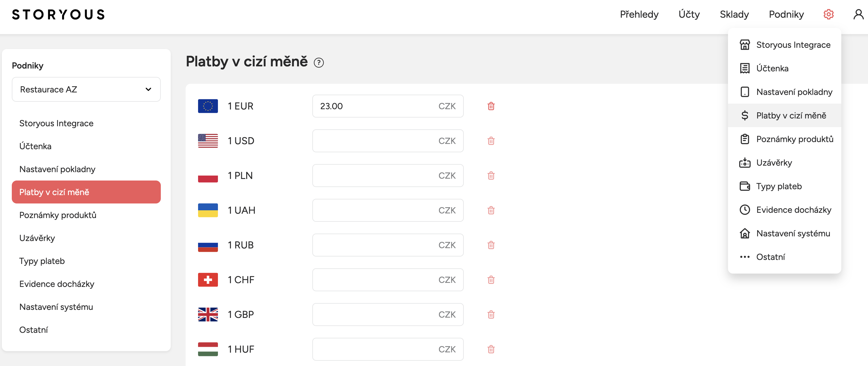Open the user profile icon
This screenshot has width=868, height=366.
pos(858,15)
